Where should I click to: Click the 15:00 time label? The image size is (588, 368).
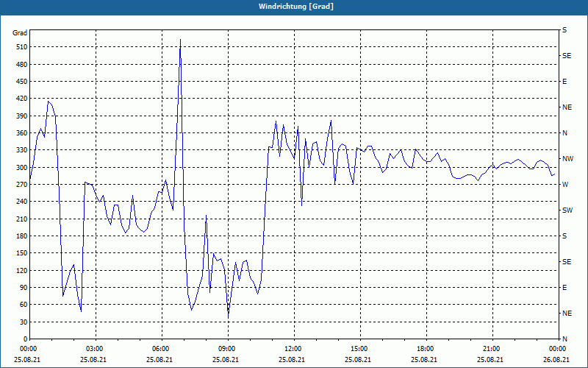click(x=360, y=349)
